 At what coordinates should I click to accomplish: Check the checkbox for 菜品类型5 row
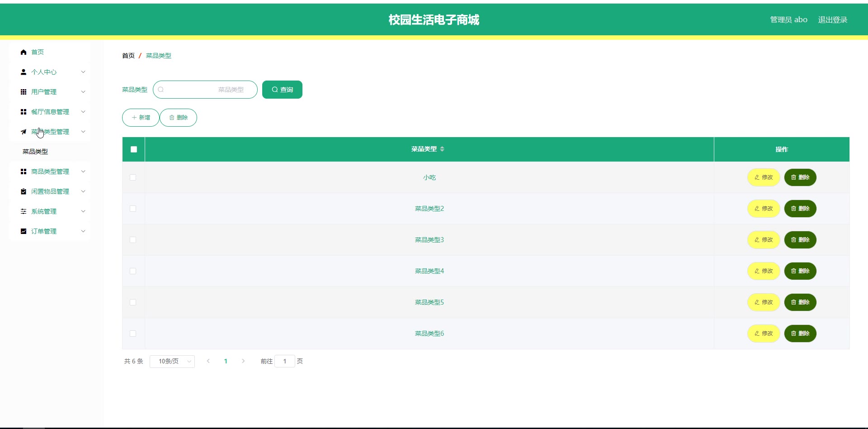tap(133, 302)
